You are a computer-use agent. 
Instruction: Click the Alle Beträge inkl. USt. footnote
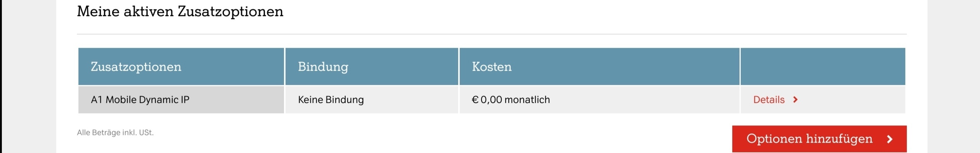coord(115,133)
